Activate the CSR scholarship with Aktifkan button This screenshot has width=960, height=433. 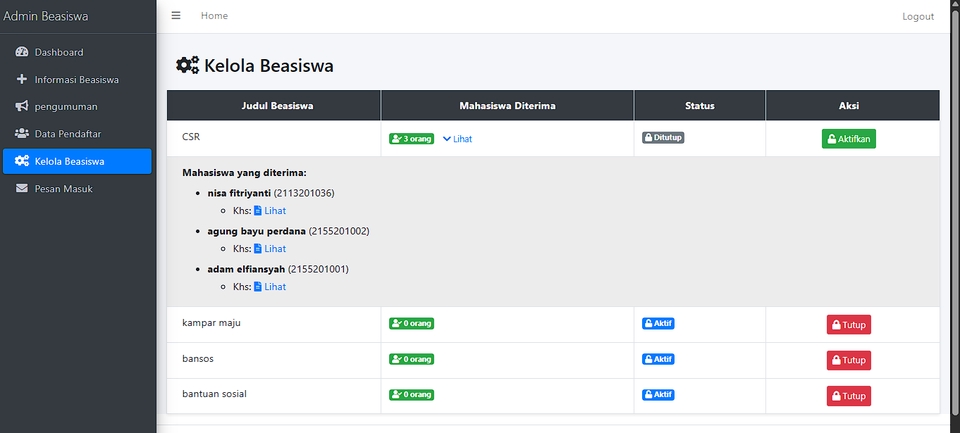tap(848, 139)
